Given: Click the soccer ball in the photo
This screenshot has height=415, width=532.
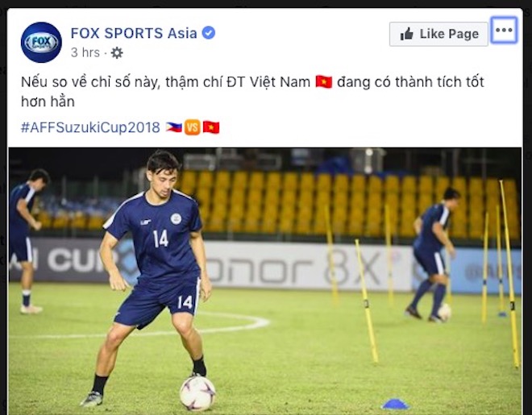Looking at the screenshot, I should (x=197, y=392).
